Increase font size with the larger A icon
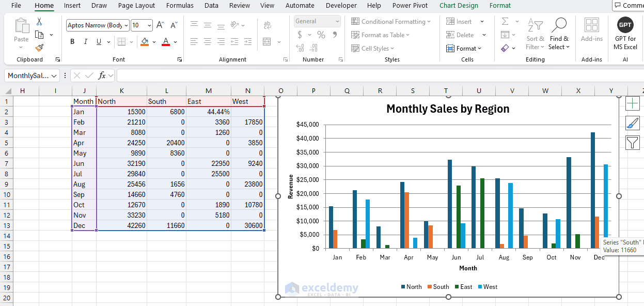Screen dimensions: 644x306 pyautogui.click(x=161, y=25)
